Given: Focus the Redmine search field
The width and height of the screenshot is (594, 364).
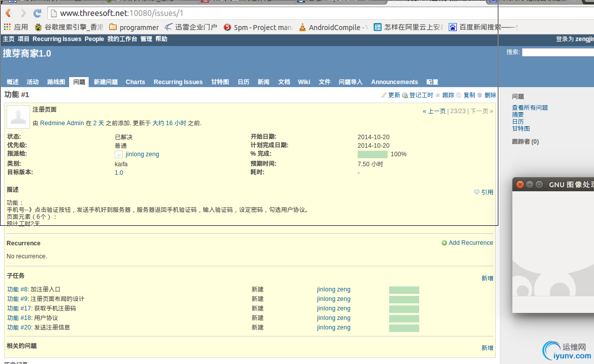Looking at the screenshot, I should point(557,52).
